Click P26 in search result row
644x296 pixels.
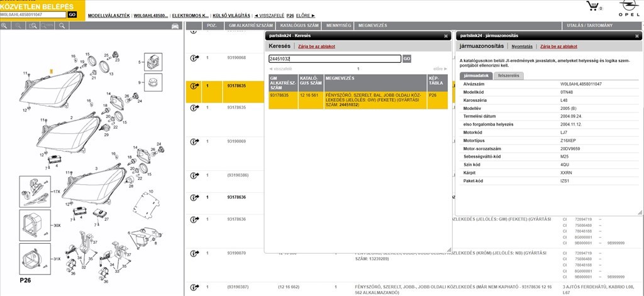(x=432, y=95)
